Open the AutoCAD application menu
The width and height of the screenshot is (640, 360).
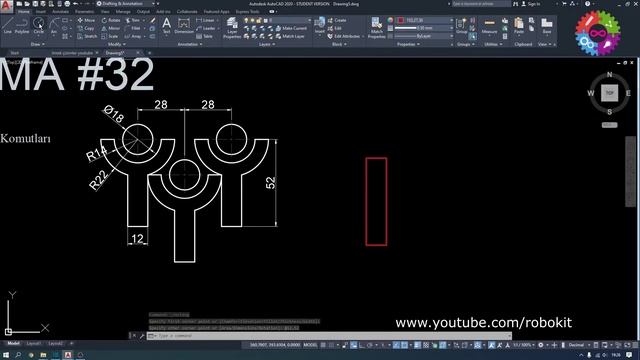click(x=6, y=6)
